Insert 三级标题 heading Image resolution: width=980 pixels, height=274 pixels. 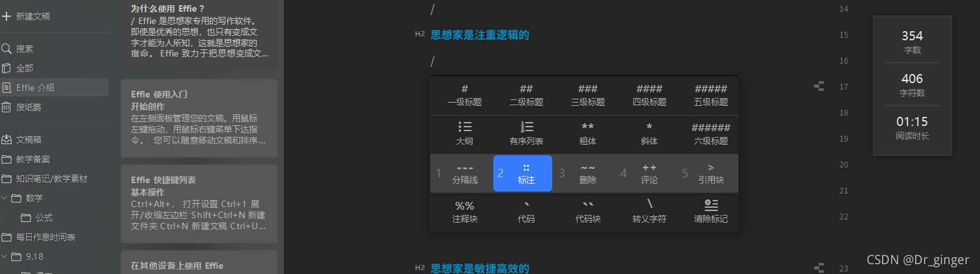coord(588,95)
